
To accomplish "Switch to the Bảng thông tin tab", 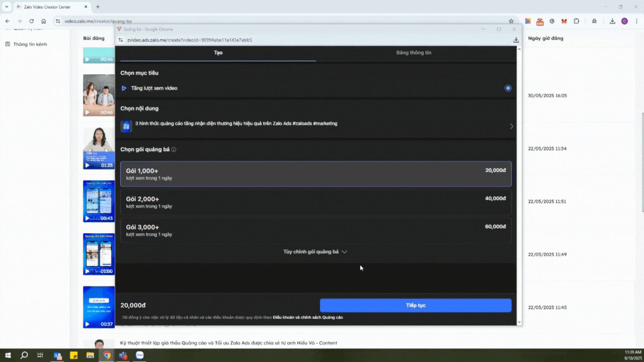I will [x=414, y=53].
